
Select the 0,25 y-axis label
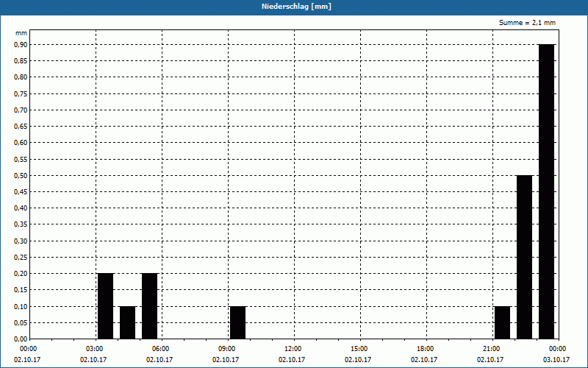(21, 257)
